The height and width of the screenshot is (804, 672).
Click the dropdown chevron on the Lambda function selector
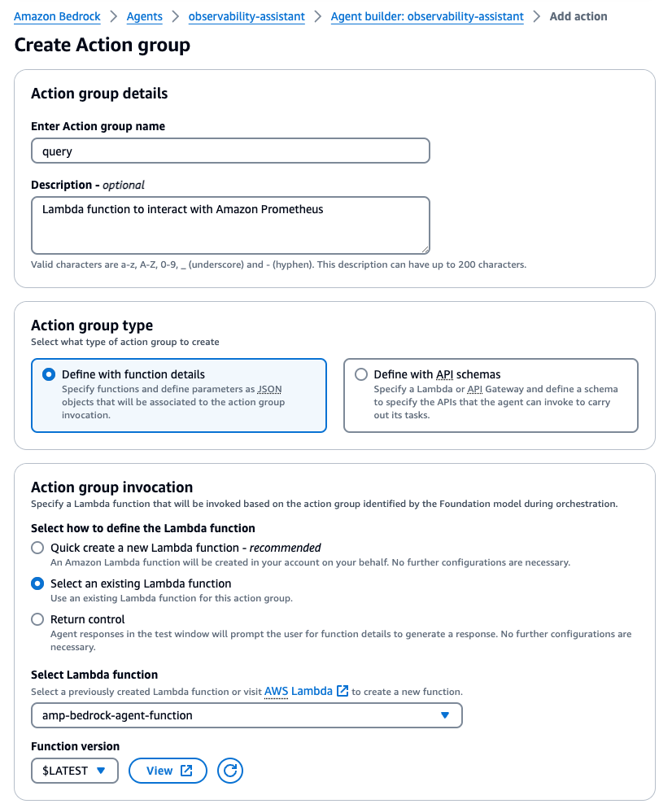[444, 715]
